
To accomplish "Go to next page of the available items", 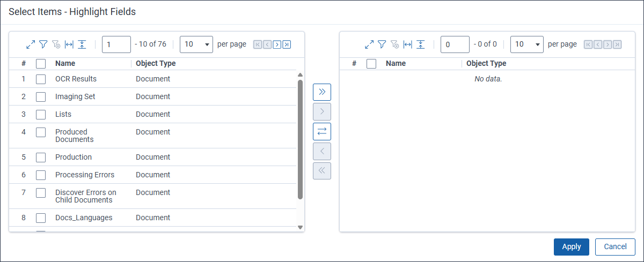I will point(277,44).
